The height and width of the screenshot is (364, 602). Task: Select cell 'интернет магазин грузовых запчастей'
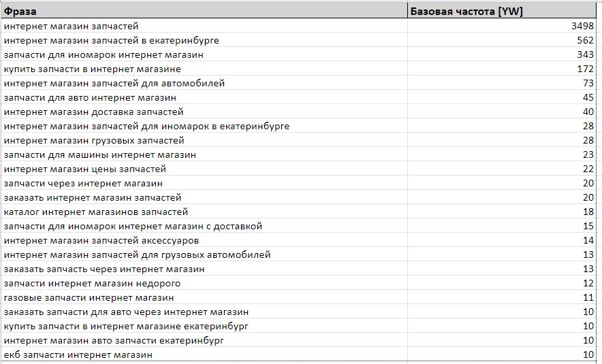pyautogui.click(x=204, y=140)
